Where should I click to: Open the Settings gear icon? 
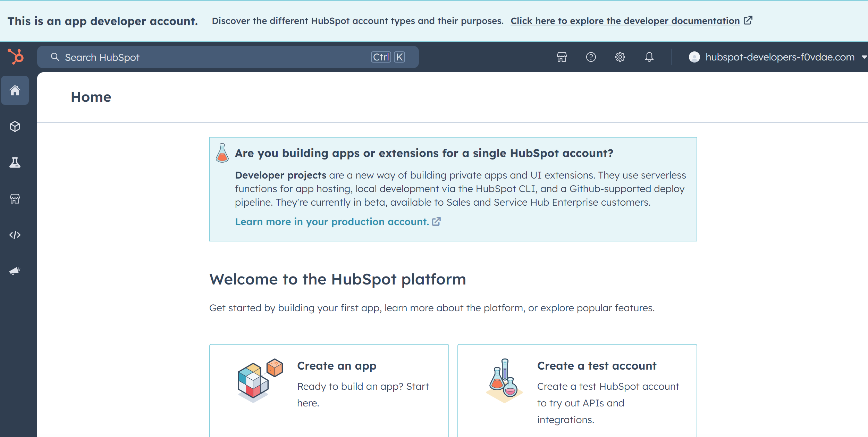pos(620,57)
